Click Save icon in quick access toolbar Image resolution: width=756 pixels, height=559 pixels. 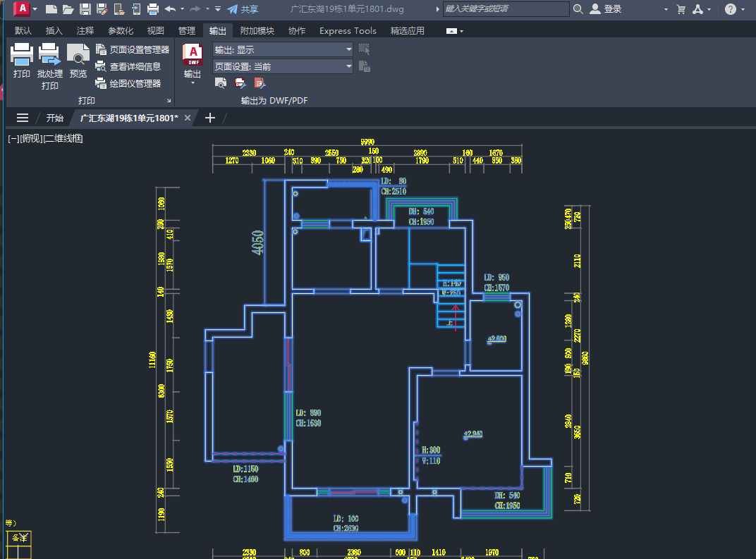click(x=85, y=9)
